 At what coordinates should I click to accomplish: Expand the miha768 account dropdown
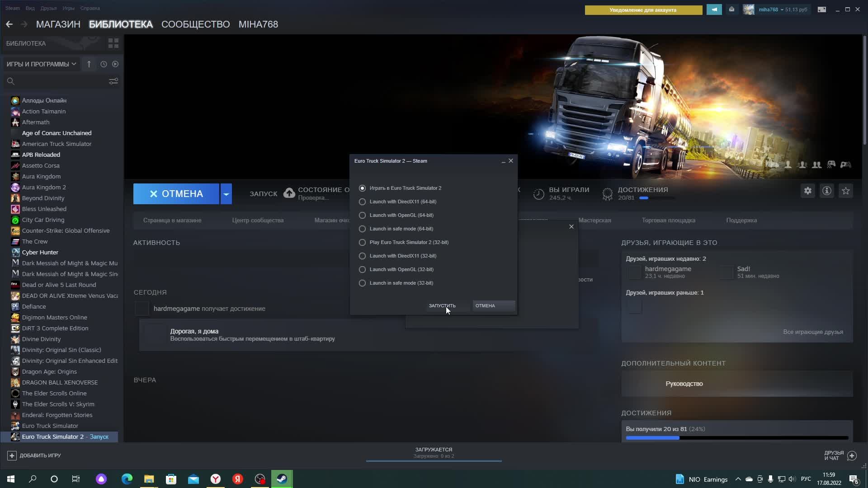click(x=770, y=9)
